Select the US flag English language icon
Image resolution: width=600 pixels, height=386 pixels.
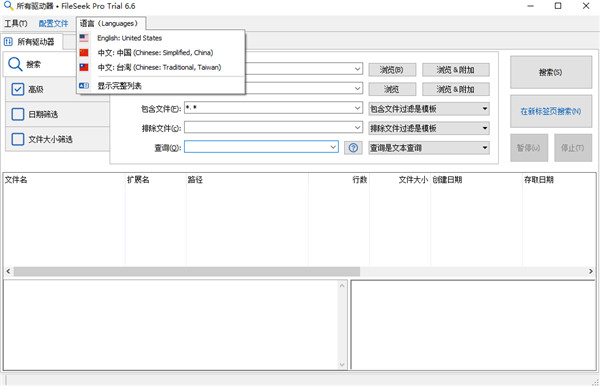(84, 38)
